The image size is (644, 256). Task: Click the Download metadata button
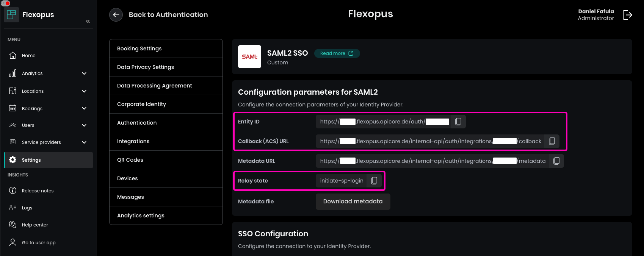click(x=353, y=201)
